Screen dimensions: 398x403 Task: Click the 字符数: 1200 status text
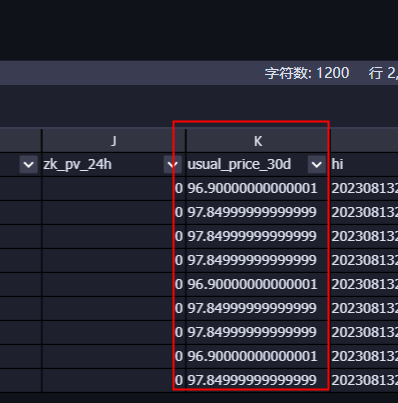(307, 73)
